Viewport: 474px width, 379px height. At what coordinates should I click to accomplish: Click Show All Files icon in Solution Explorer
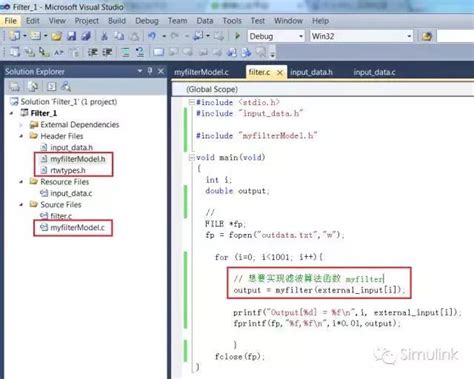(33, 87)
